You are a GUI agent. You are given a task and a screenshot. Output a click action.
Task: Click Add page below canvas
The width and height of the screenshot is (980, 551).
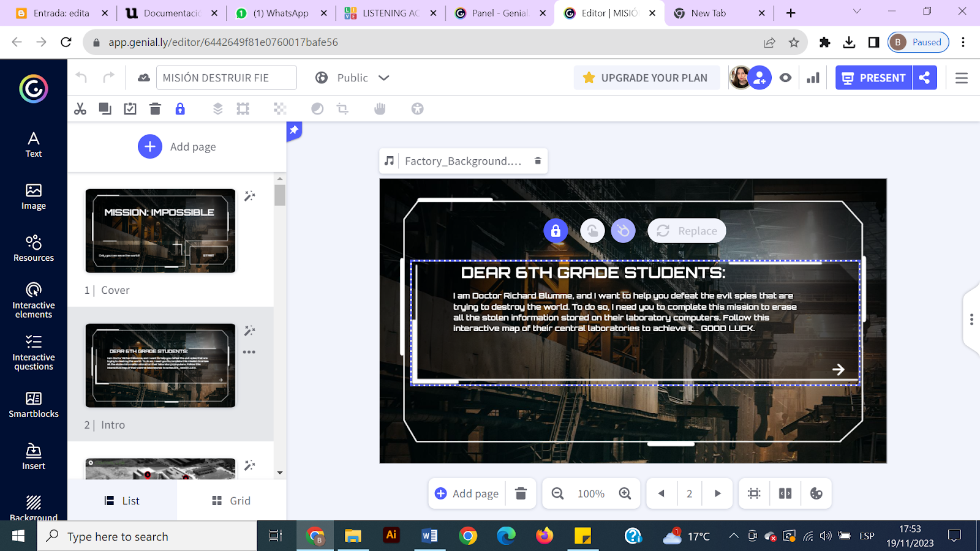click(467, 493)
